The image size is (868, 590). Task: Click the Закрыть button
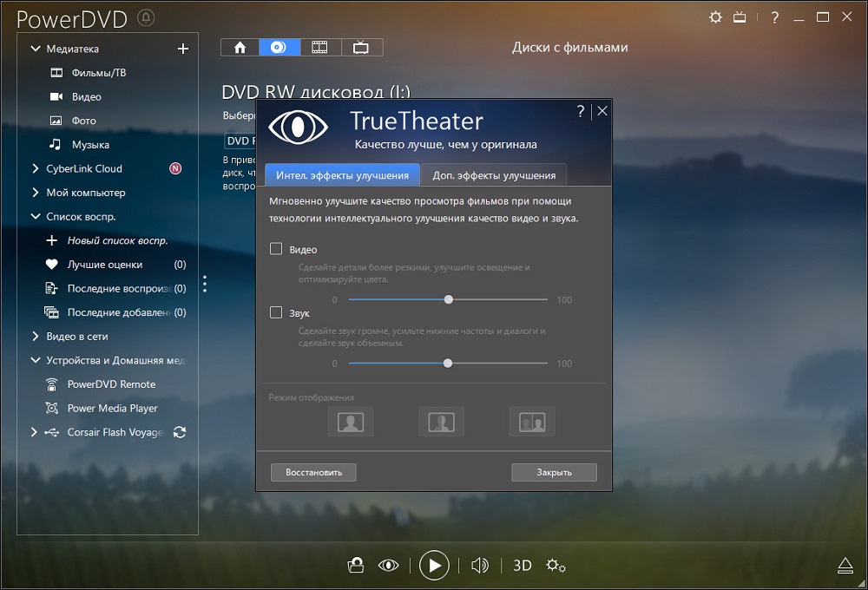click(554, 473)
